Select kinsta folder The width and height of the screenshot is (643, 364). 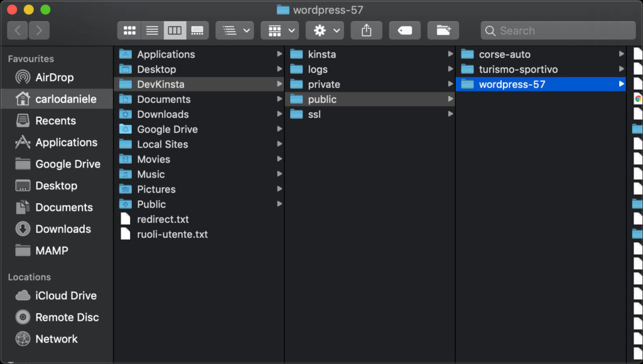[370, 54]
